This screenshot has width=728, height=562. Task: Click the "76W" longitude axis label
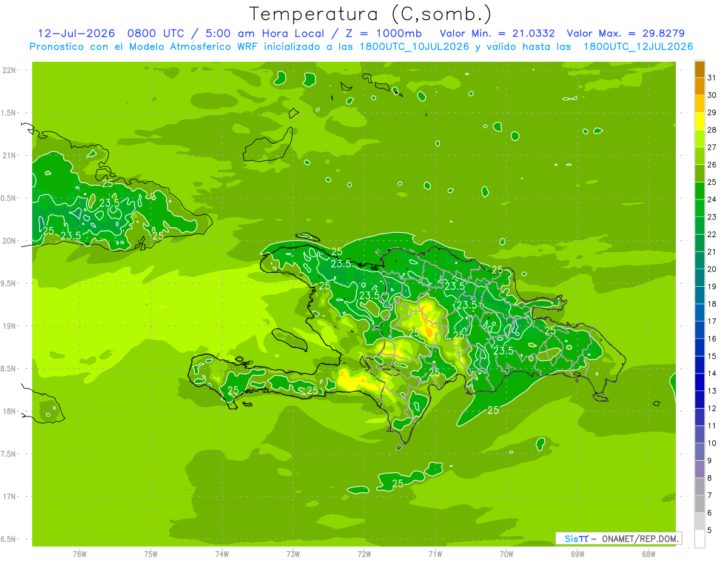(79, 554)
